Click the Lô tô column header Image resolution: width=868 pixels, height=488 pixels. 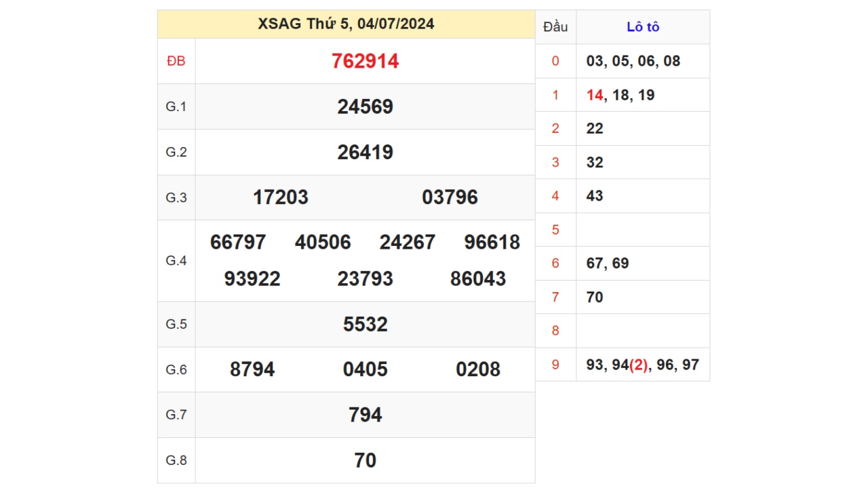[x=643, y=27]
